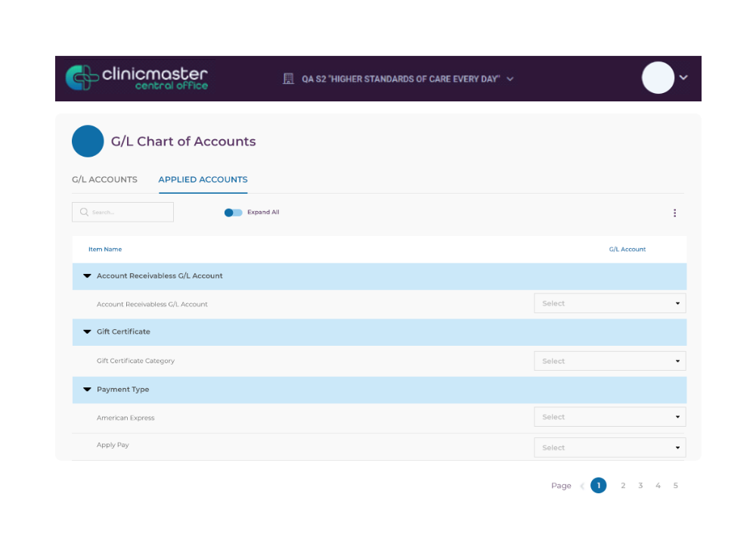Open the three-dot options menu

674,213
